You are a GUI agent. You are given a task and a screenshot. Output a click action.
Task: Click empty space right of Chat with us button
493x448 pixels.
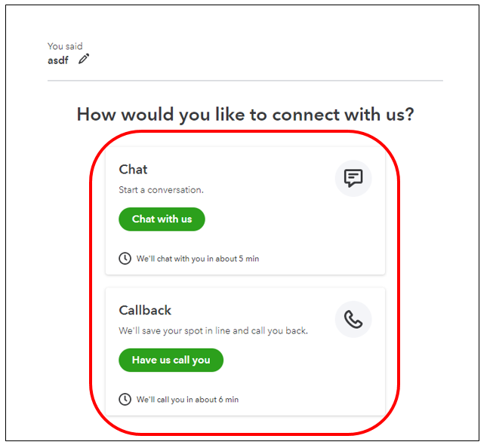click(x=287, y=219)
